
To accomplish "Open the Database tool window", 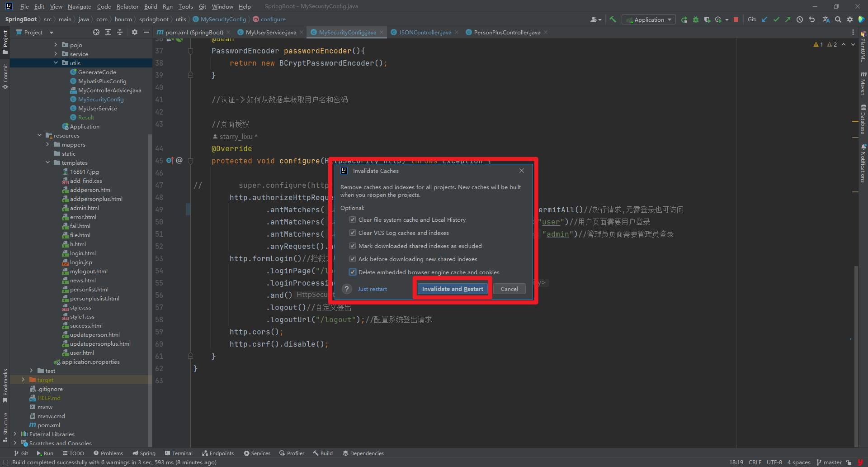I will coord(863,120).
